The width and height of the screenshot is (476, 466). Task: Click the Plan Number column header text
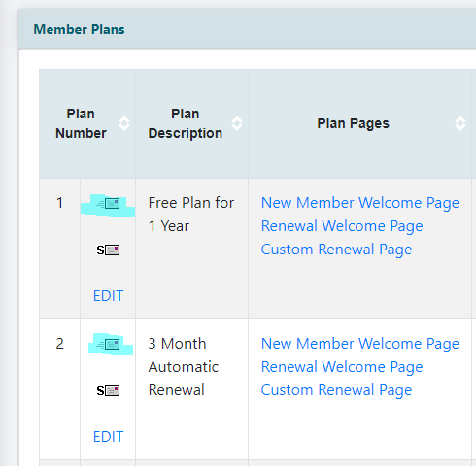click(x=81, y=123)
